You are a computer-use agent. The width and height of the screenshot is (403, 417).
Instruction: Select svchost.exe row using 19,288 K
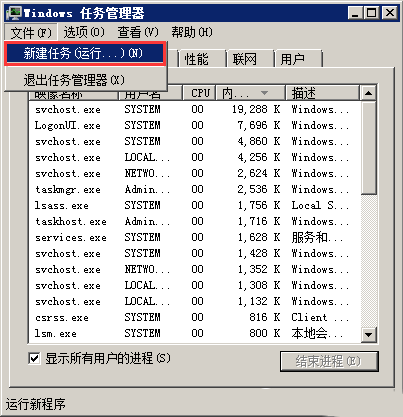pyautogui.click(x=195, y=109)
